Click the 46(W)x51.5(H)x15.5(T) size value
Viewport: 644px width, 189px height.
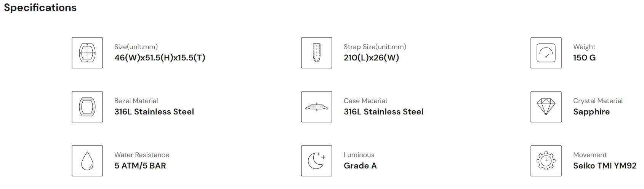pyautogui.click(x=160, y=58)
